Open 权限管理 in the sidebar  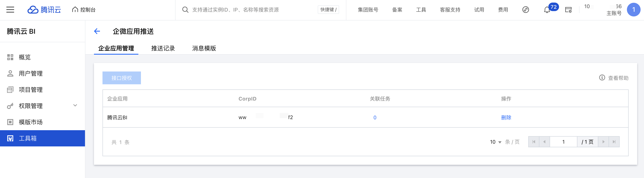pyautogui.click(x=42, y=106)
